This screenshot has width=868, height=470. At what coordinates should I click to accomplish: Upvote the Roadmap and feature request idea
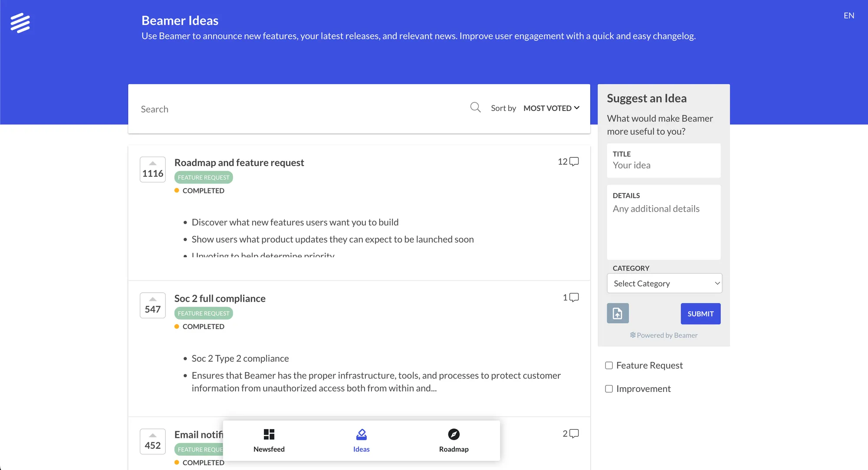(x=153, y=169)
